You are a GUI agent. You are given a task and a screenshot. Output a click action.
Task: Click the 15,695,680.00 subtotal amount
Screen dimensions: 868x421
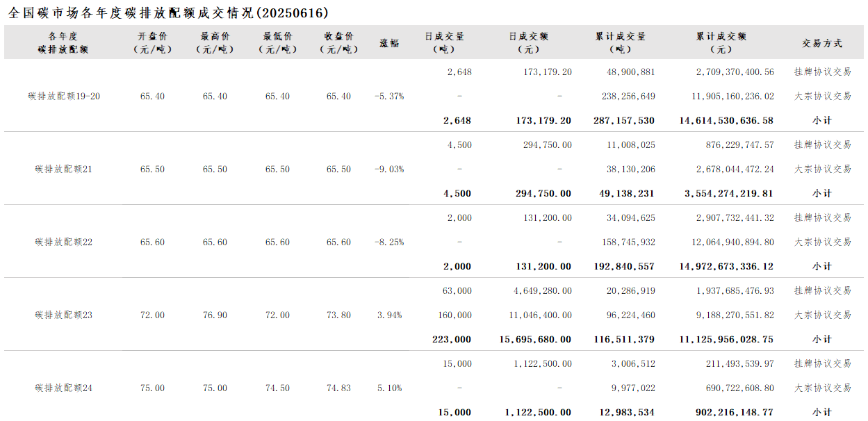[x=535, y=339]
